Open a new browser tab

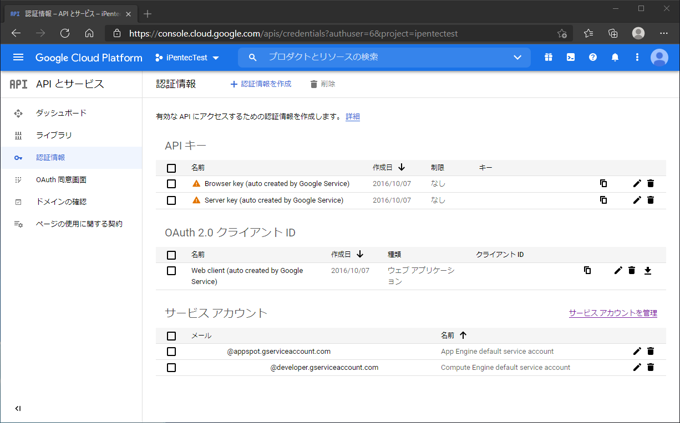[x=147, y=14]
